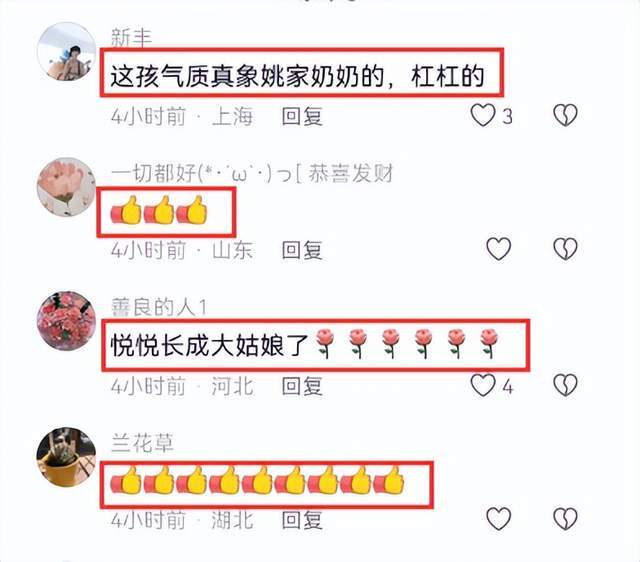640x562 pixels.
Task: Reply to the 河北 comment
Action: [x=302, y=386]
